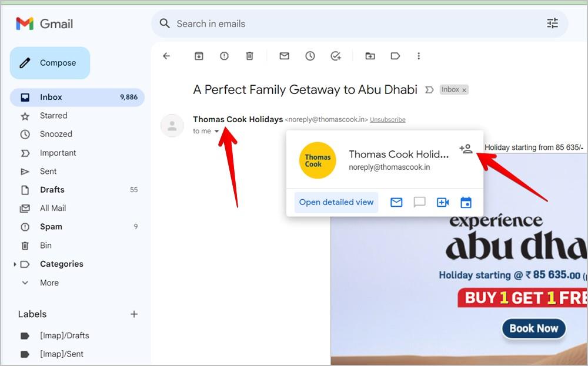588x366 pixels.
Task: Archive this email
Action: [199, 56]
